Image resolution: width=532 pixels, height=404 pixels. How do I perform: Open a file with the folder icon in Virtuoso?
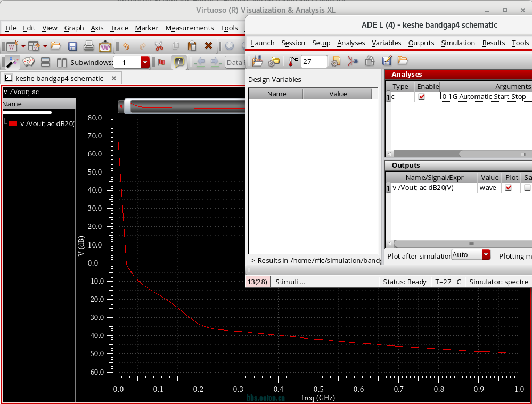point(55,46)
